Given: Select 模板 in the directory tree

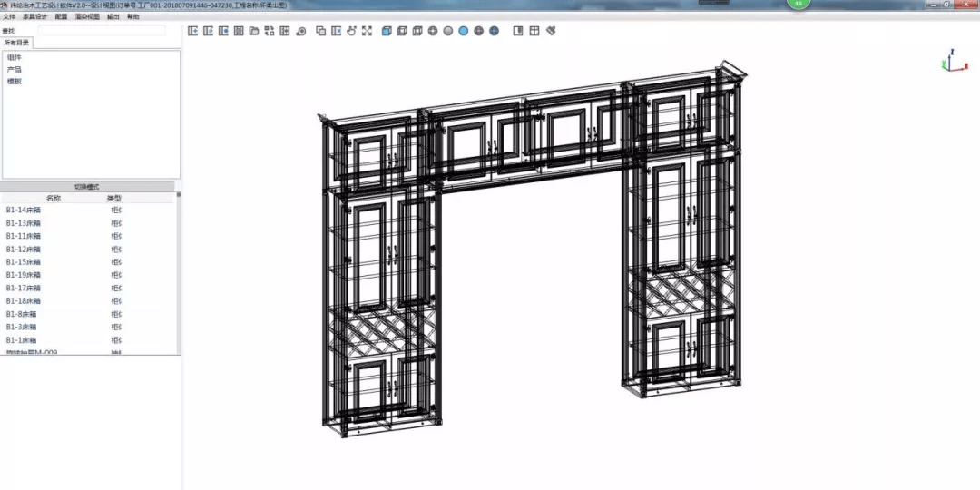Looking at the screenshot, I should coord(15,81).
